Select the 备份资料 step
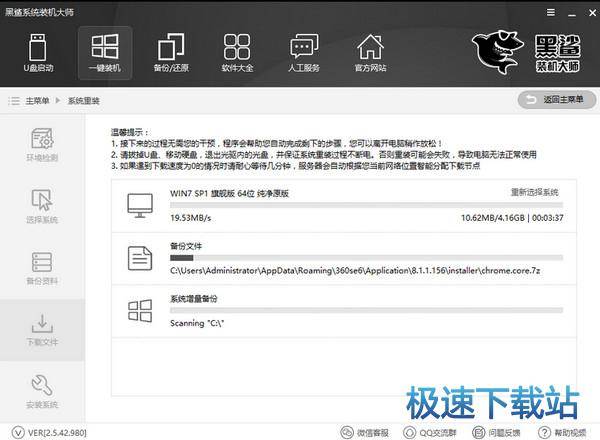The image size is (600, 440). 42,268
